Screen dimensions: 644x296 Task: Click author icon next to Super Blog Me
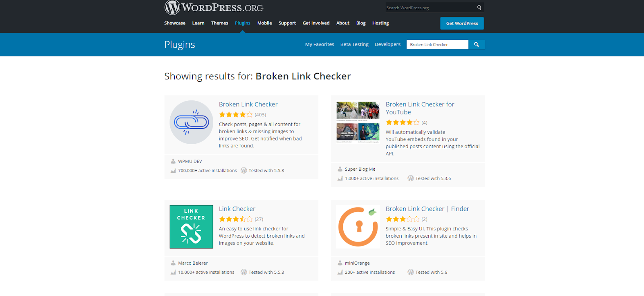coord(340,170)
